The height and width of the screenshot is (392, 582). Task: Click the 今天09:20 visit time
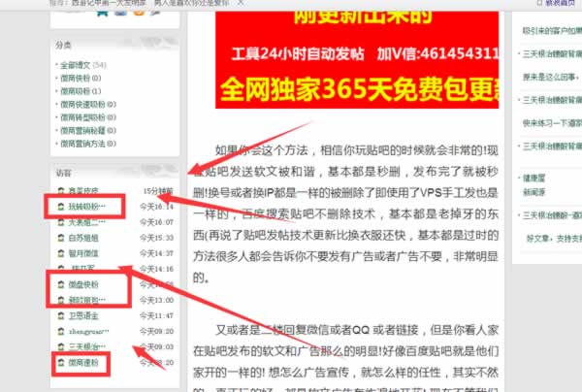tap(156, 332)
